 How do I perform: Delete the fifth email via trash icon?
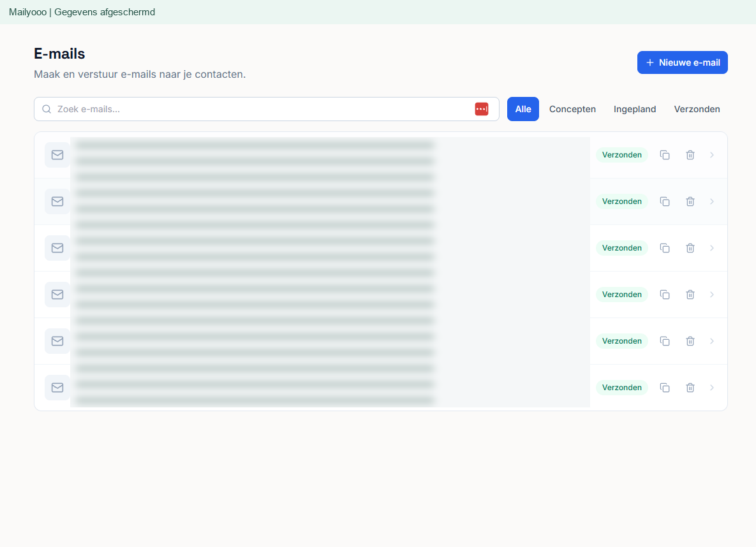point(690,341)
